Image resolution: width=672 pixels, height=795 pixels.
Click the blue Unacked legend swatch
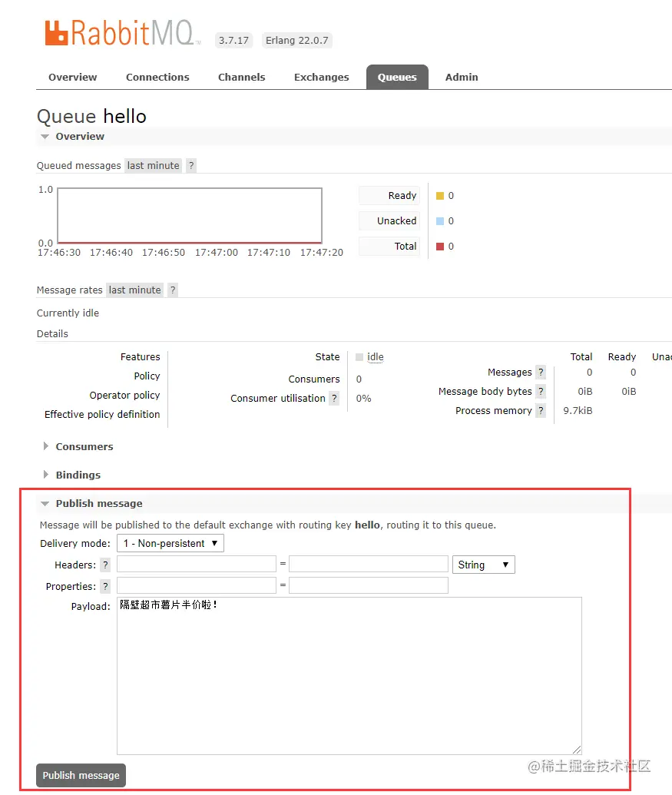pyautogui.click(x=440, y=221)
